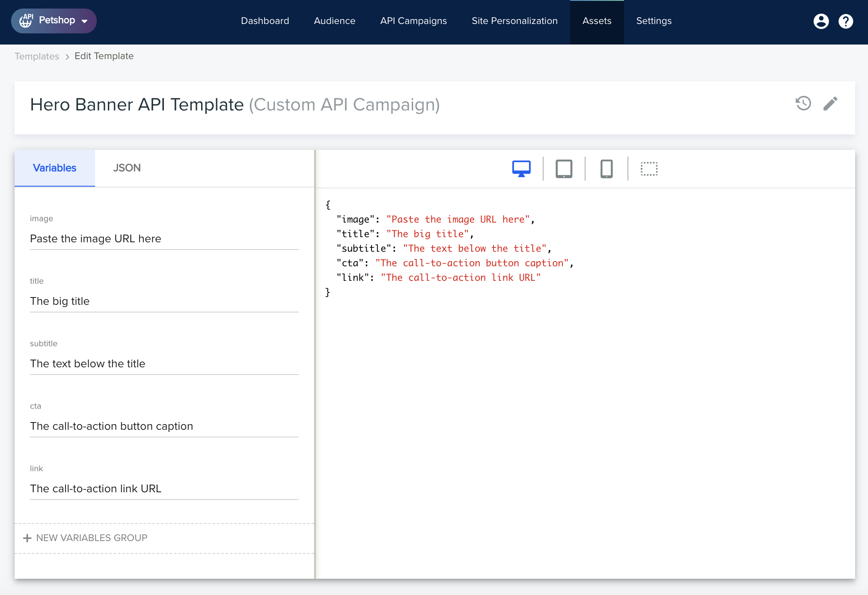The width and height of the screenshot is (868, 595).
Task: Switch preview to desktop monitor view
Action: coord(521,169)
